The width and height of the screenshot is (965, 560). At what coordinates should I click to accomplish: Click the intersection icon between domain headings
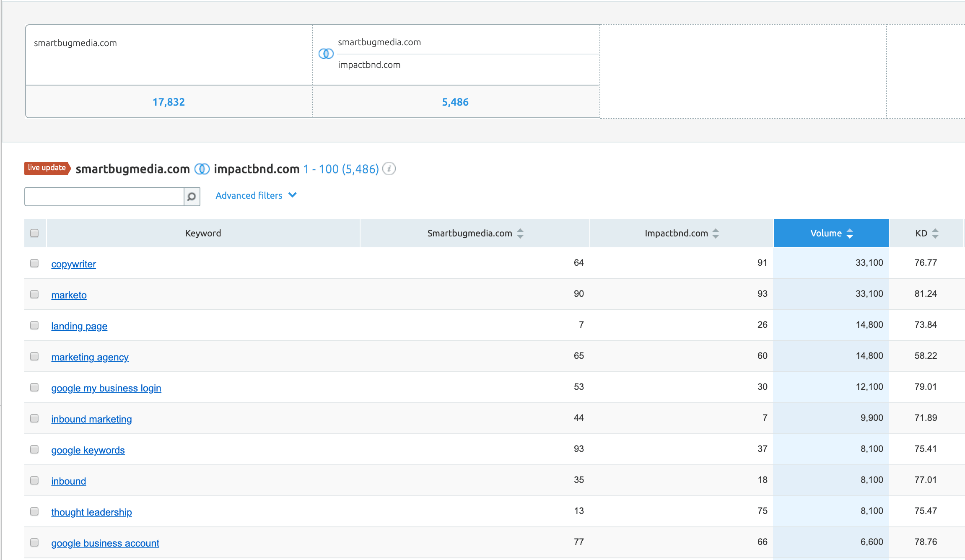click(x=202, y=169)
